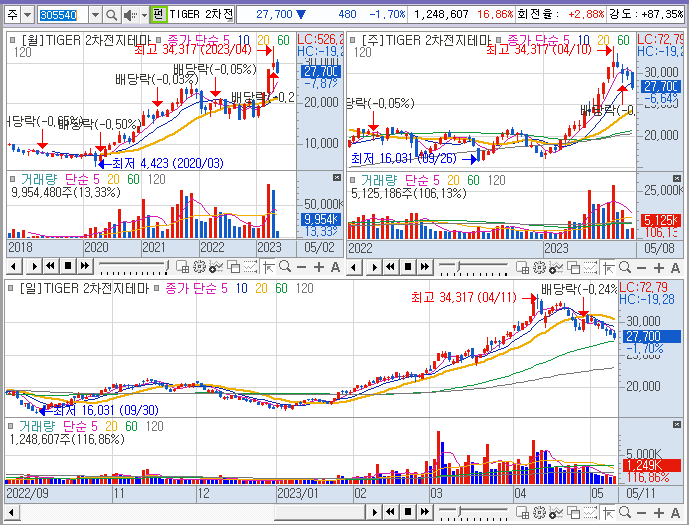The image size is (689, 525).
Task: Rewind the daily chart
Action: [x=391, y=512]
